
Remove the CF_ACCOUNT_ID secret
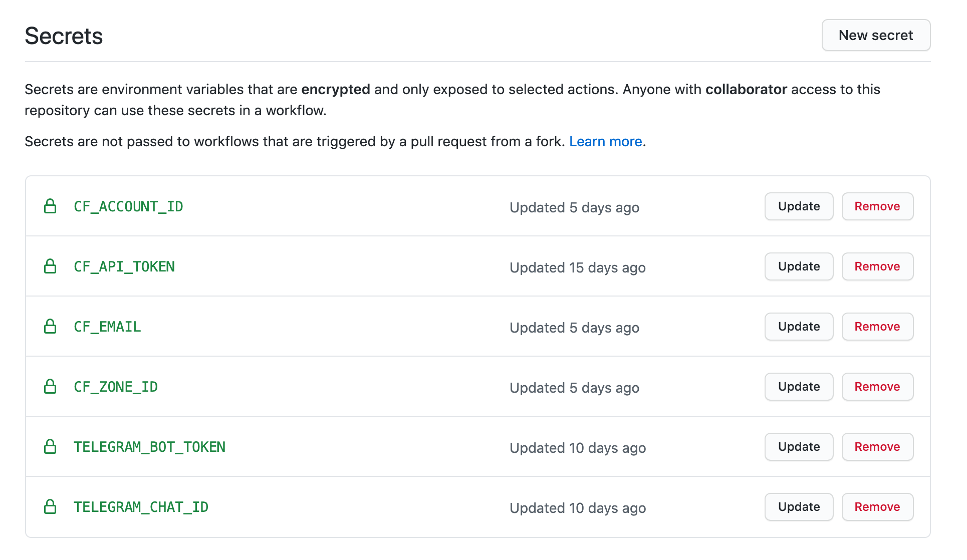point(877,206)
